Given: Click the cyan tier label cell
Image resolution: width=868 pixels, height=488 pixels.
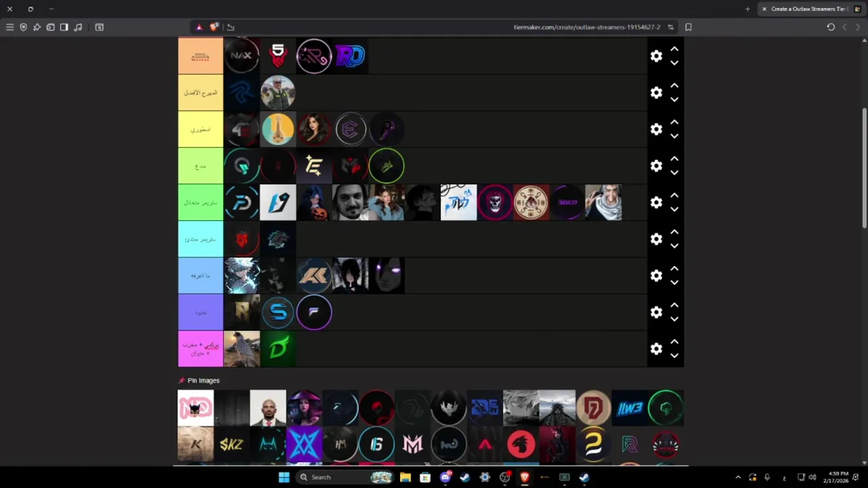Looking at the screenshot, I should click(201, 239).
